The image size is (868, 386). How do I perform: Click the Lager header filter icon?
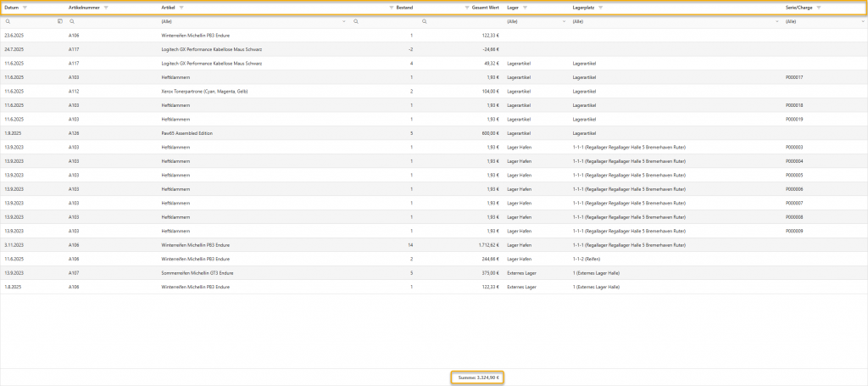525,8
